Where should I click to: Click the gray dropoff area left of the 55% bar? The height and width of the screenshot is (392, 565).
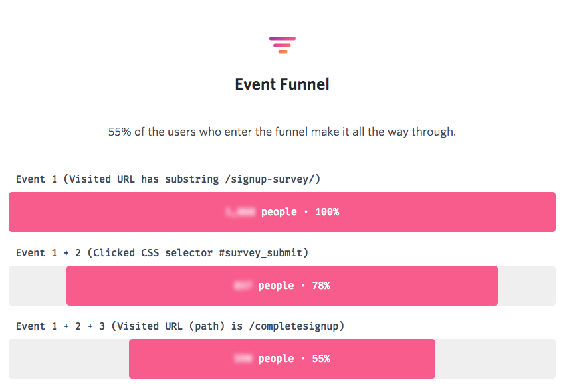tap(69, 359)
